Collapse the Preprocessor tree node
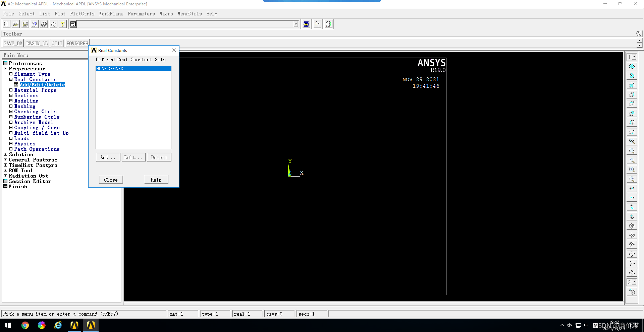This screenshot has height=332, width=644. tap(5, 69)
